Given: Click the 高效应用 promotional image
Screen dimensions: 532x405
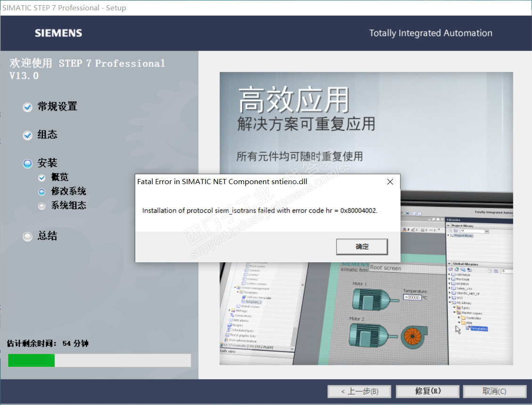Looking at the screenshot, I should point(366,219).
